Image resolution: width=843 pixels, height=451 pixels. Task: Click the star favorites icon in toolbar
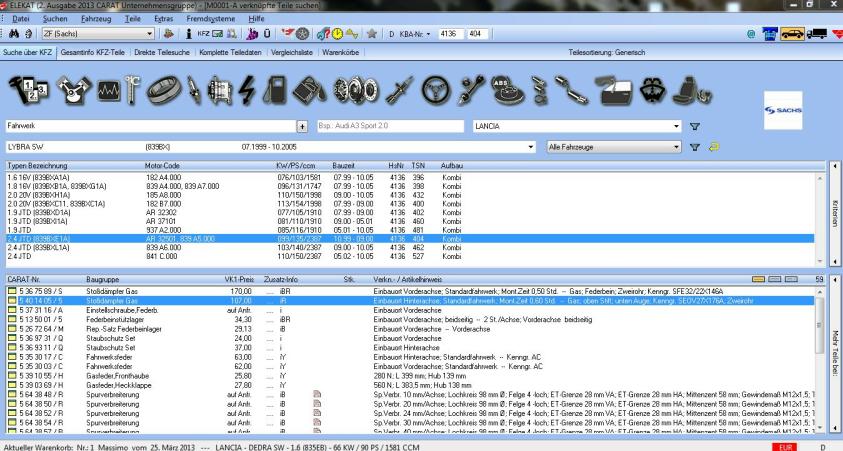(x=372, y=34)
